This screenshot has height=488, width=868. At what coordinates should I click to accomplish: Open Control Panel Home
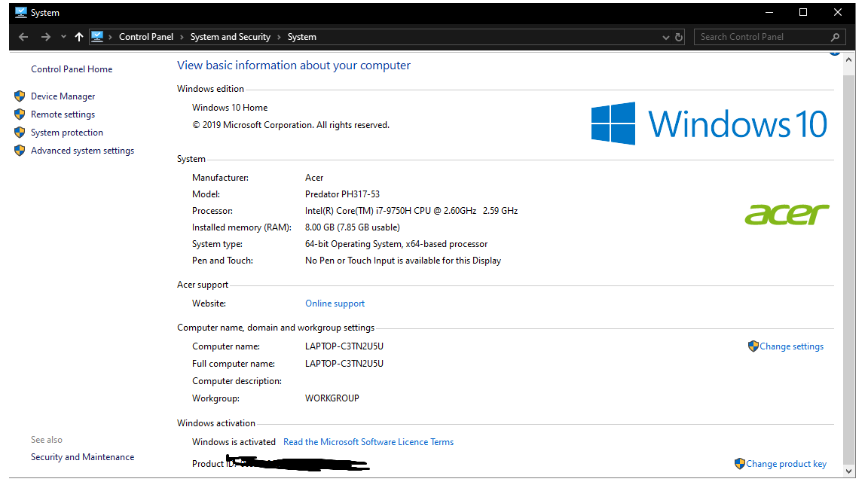(72, 69)
